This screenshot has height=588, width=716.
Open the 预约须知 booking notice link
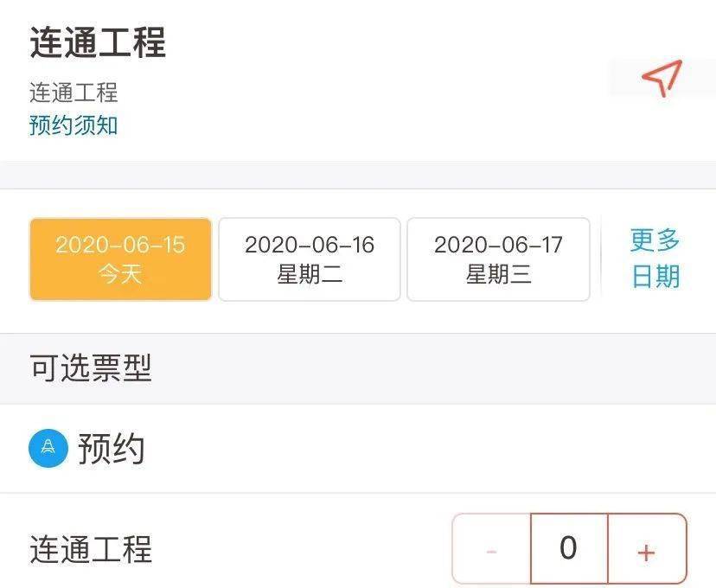coord(74,125)
